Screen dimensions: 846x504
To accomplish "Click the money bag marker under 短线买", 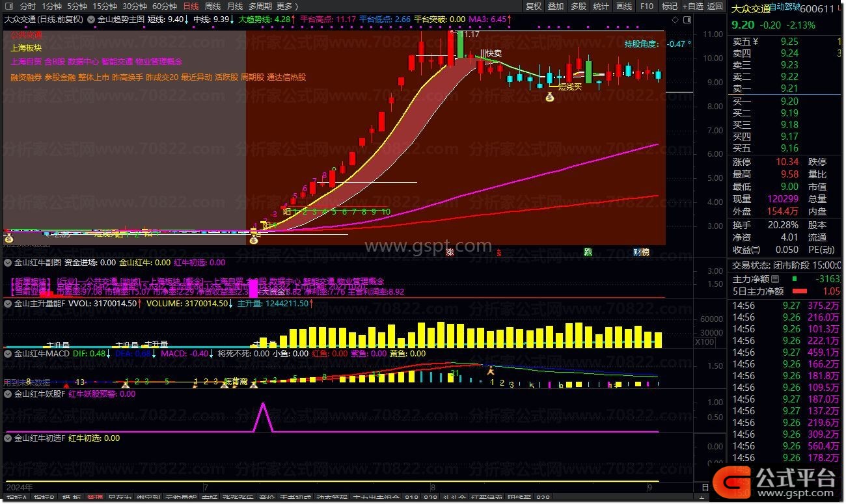I will [550, 98].
